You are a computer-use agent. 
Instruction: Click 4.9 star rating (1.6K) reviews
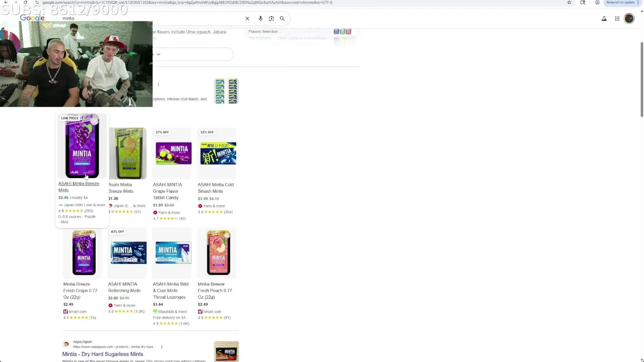[171, 324]
